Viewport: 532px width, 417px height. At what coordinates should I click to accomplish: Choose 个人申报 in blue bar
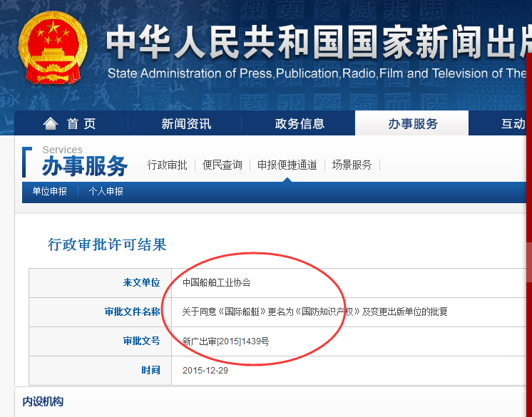(106, 192)
